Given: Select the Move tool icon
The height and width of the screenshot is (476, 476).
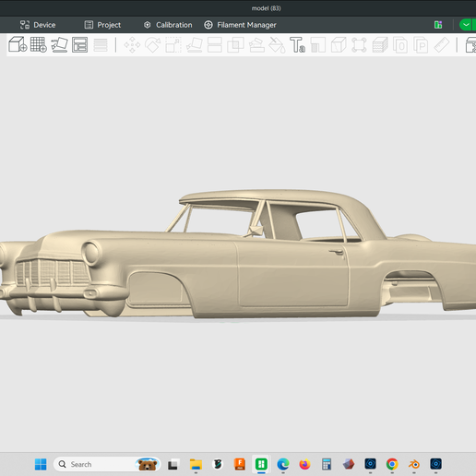Looking at the screenshot, I should (x=132, y=45).
